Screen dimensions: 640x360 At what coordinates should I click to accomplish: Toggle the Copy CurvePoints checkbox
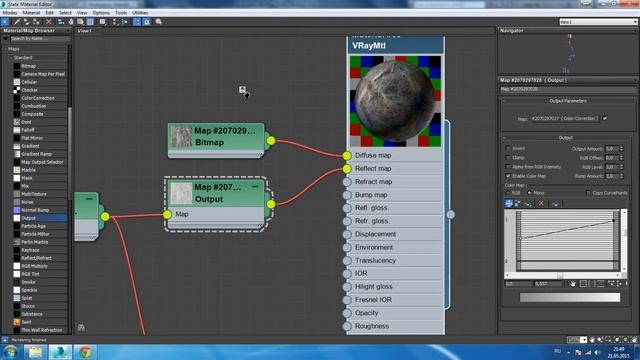coord(588,193)
